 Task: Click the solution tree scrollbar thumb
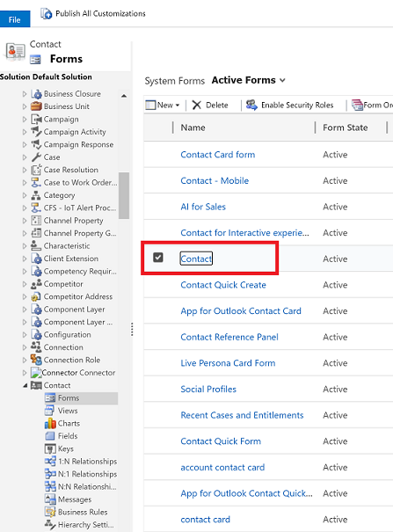[124, 196]
